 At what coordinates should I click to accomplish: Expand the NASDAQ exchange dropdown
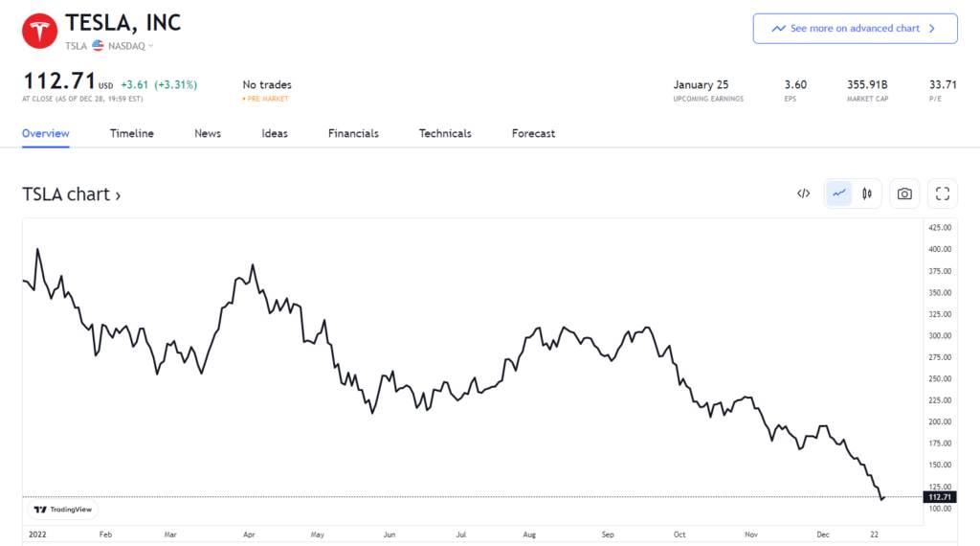tap(130, 46)
